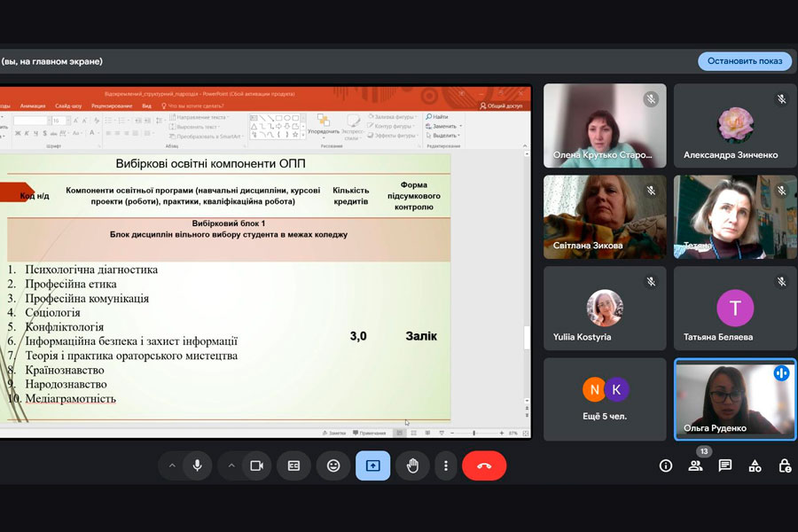Click the PowerPoint vertical scrollbar thumb
Image resolution: width=798 pixels, height=532 pixels.
[x=527, y=337]
